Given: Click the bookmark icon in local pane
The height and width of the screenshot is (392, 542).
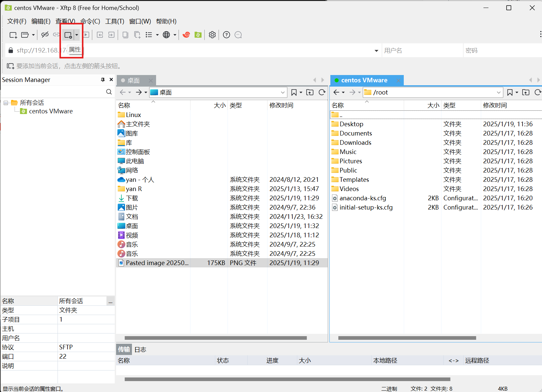Looking at the screenshot, I should (294, 93).
